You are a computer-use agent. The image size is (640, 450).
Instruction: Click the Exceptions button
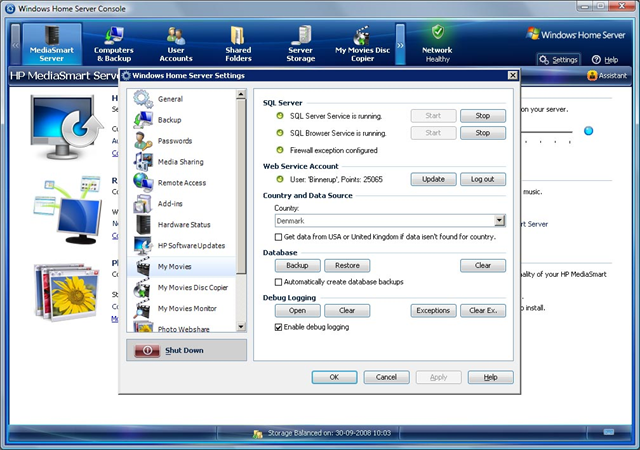tap(433, 311)
